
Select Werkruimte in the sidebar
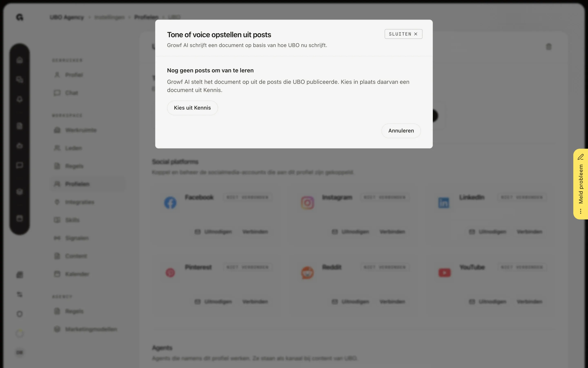click(87, 130)
